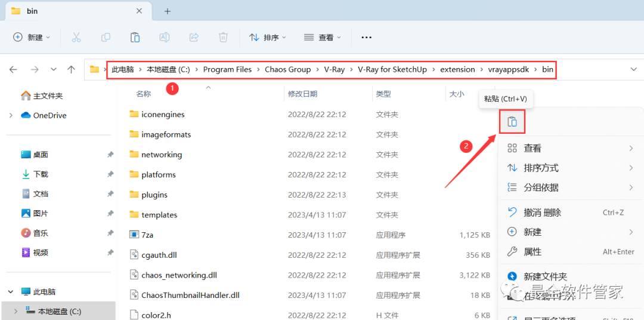Click the address bar folder icon

click(x=94, y=69)
